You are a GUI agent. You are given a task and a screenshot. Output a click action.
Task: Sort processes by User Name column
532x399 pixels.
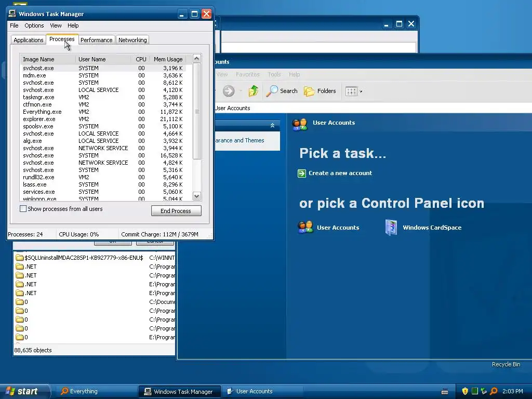pyautogui.click(x=103, y=59)
